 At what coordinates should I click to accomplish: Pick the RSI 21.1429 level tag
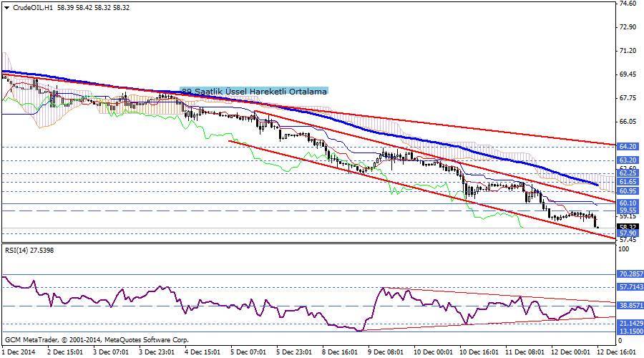[x=629, y=324]
